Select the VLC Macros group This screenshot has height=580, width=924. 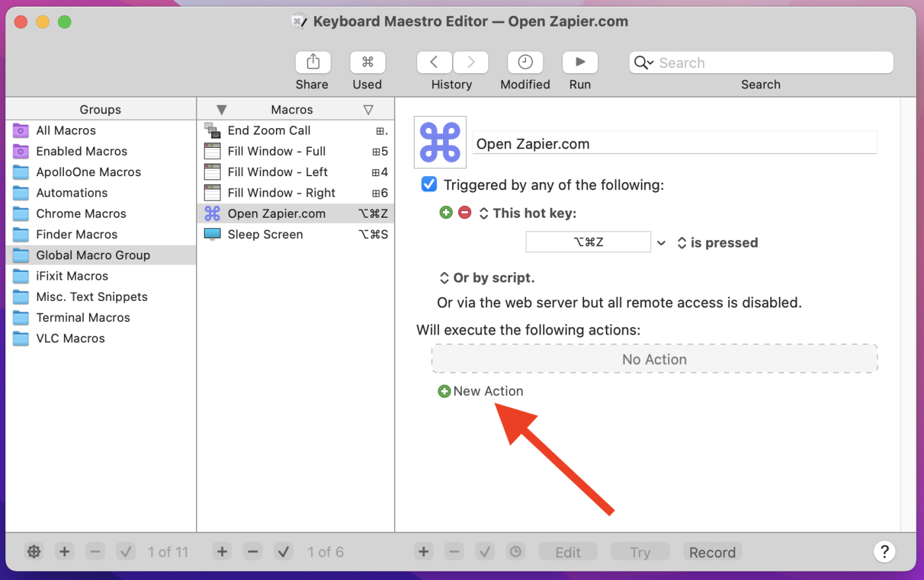(101, 338)
